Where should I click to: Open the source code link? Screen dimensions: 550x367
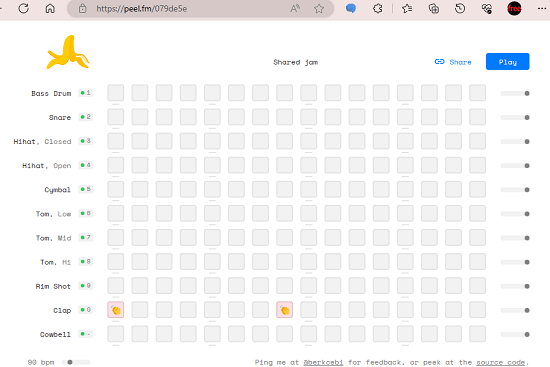[x=501, y=362]
